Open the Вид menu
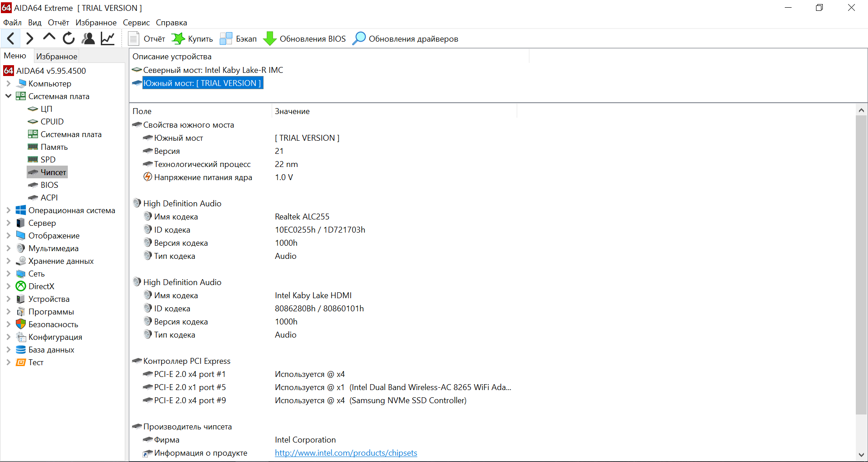868x462 pixels. tap(35, 23)
